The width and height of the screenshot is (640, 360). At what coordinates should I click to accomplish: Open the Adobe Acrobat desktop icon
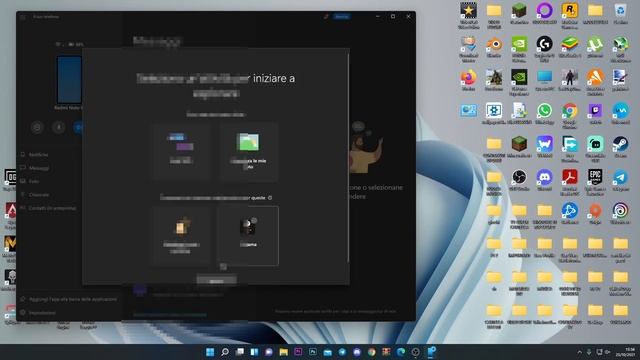pyautogui.click(x=569, y=178)
